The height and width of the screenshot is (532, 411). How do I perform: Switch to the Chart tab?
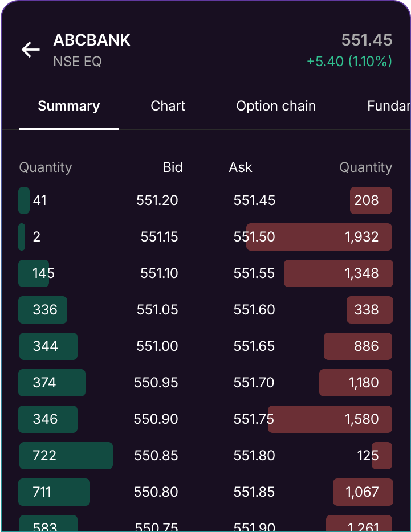coord(168,106)
